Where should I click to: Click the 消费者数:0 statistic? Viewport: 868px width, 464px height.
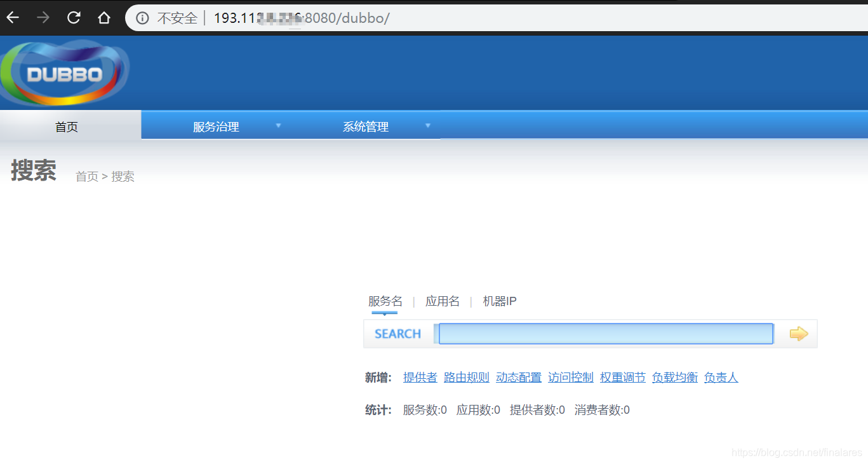602,410
